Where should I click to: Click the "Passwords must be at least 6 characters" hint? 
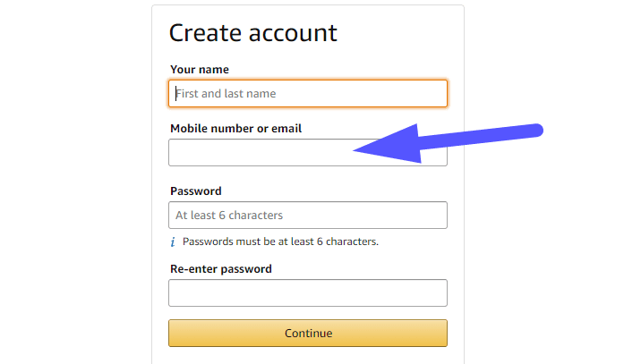tap(280, 241)
